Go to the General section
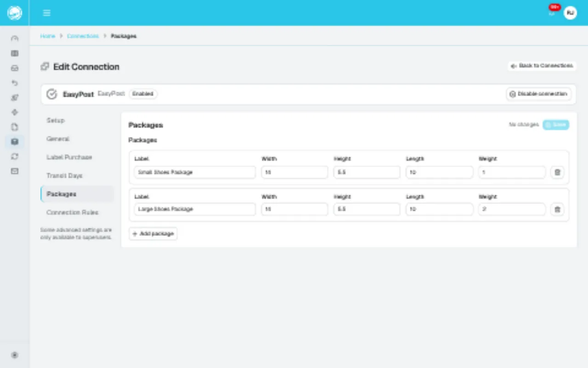The image size is (588, 368). [77, 139]
